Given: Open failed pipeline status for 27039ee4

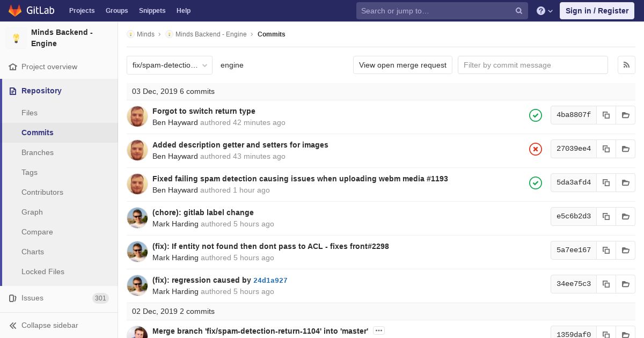Looking at the screenshot, I should tap(536, 149).
